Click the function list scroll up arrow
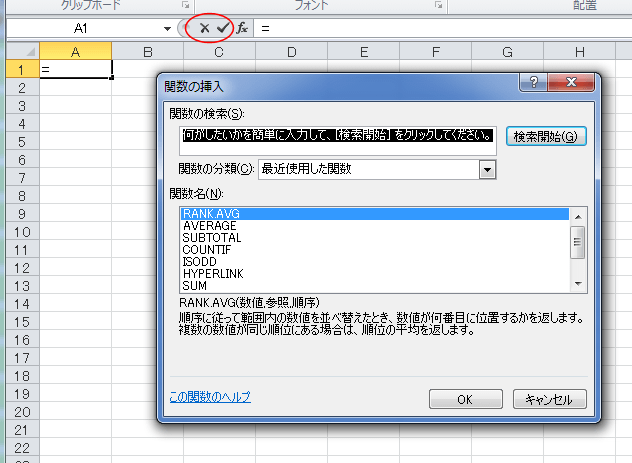 point(578,217)
